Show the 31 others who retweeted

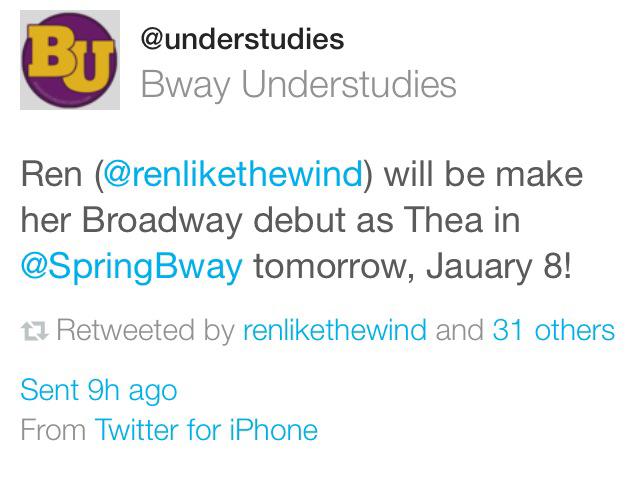click(x=554, y=330)
